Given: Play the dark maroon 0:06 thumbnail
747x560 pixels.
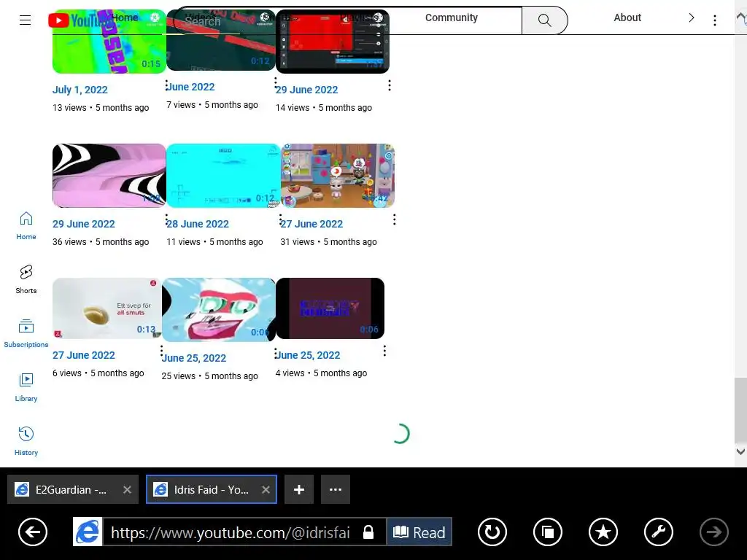Looking at the screenshot, I should (x=330, y=308).
